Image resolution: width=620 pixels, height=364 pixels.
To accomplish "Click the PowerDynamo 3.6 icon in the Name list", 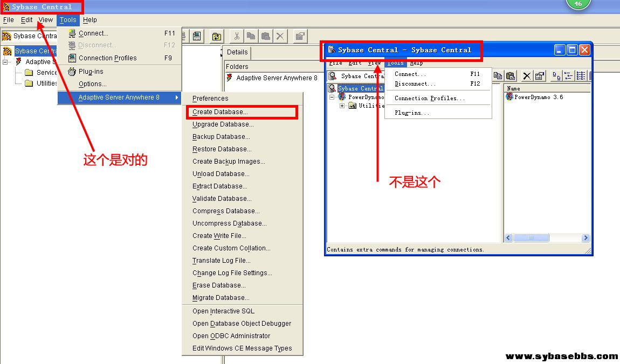I will pos(509,97).
